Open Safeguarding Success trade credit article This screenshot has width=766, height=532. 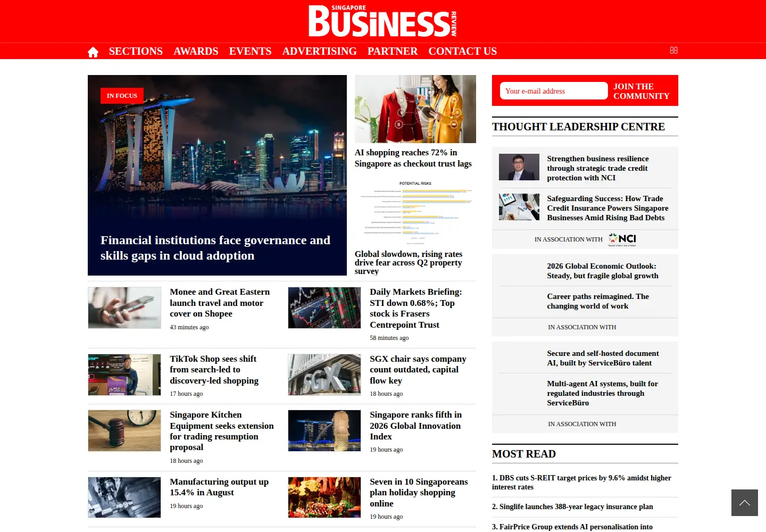coord(607,208)
